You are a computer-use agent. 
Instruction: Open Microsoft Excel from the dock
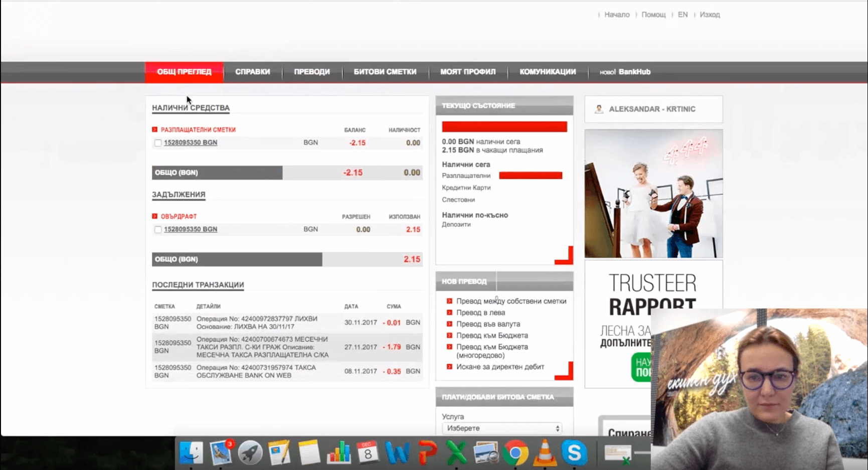click(456, 452)
